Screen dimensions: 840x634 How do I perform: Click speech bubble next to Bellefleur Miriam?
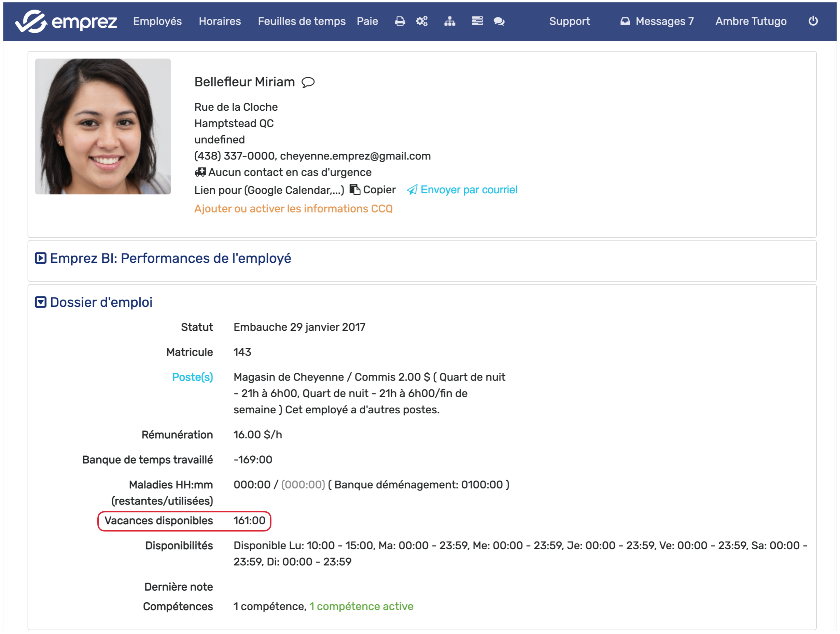coord(308,82)
